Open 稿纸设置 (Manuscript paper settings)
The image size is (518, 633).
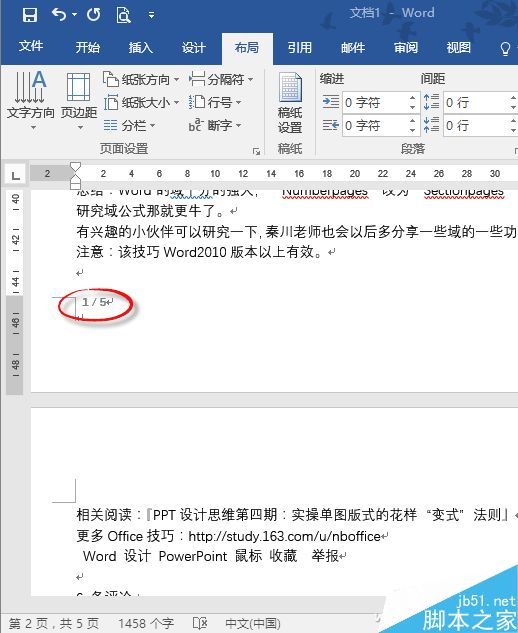(290, 103)
